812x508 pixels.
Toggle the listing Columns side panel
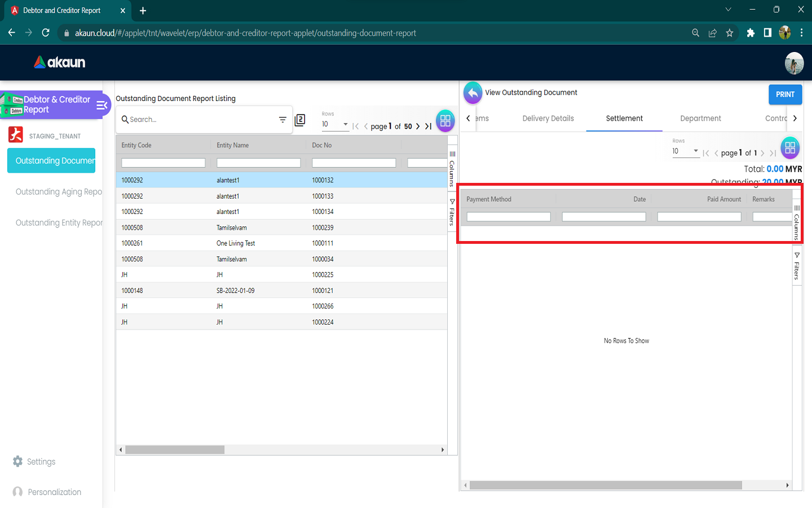tap(452, 168)
